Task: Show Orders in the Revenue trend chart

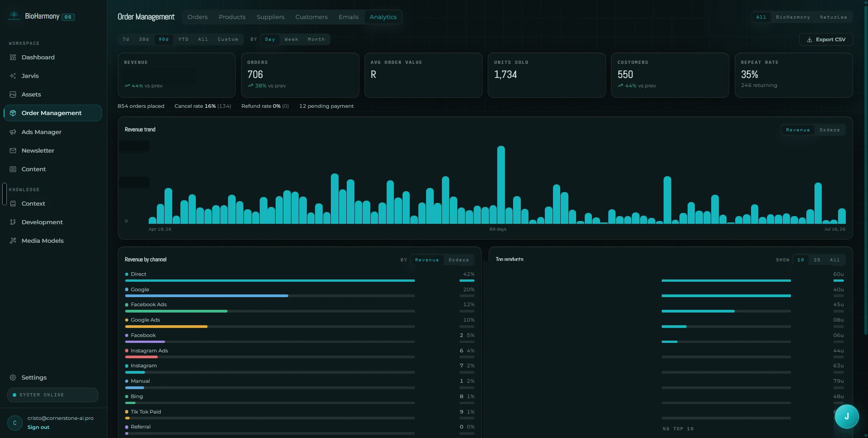Action: tap(829, 130)
